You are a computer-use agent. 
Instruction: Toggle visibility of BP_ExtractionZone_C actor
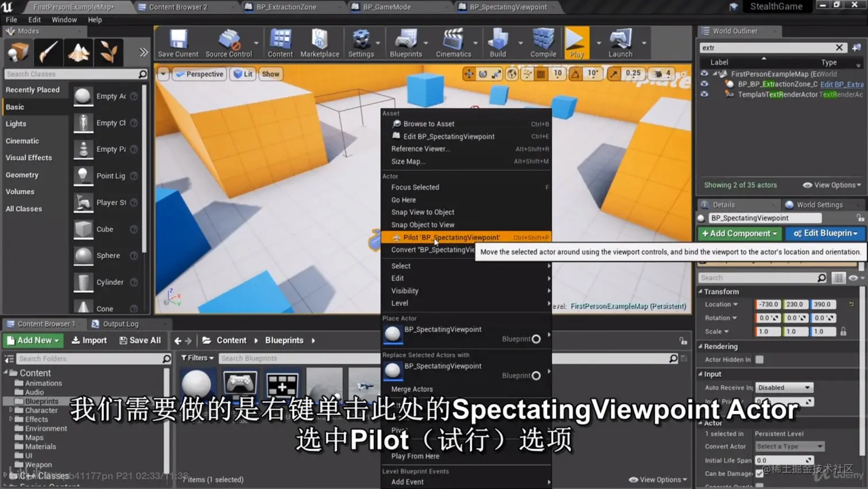coord(704,84)
